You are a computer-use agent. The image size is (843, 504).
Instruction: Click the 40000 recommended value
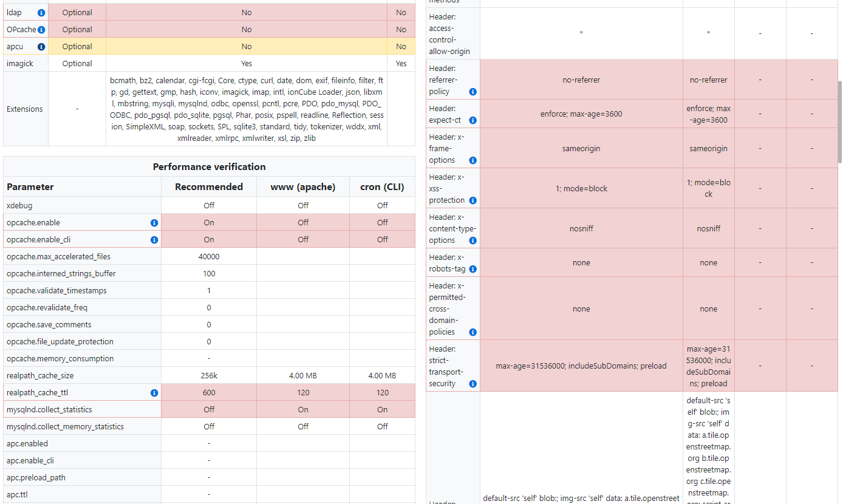209,257
